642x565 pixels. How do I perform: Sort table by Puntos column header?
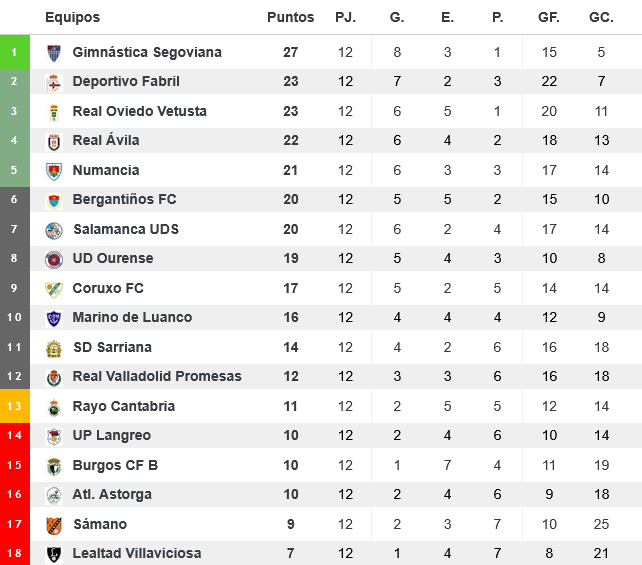[290, 17]
